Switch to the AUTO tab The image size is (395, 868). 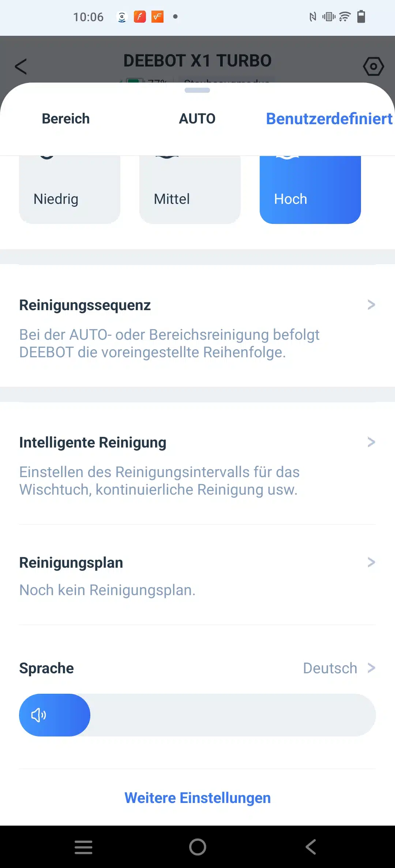197,119
